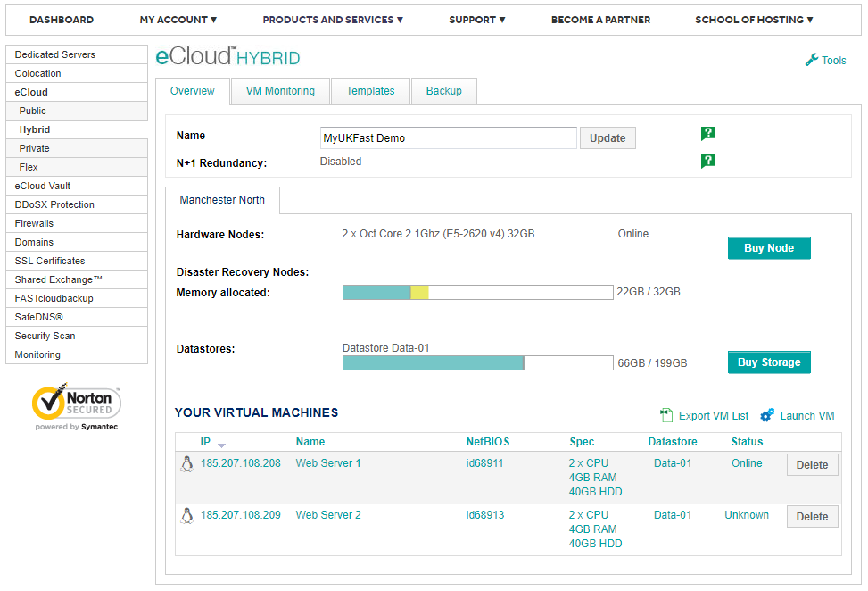Select Hybrid under eCloud
The height and width of the screenshot is (591, 868).
(77, 129)
